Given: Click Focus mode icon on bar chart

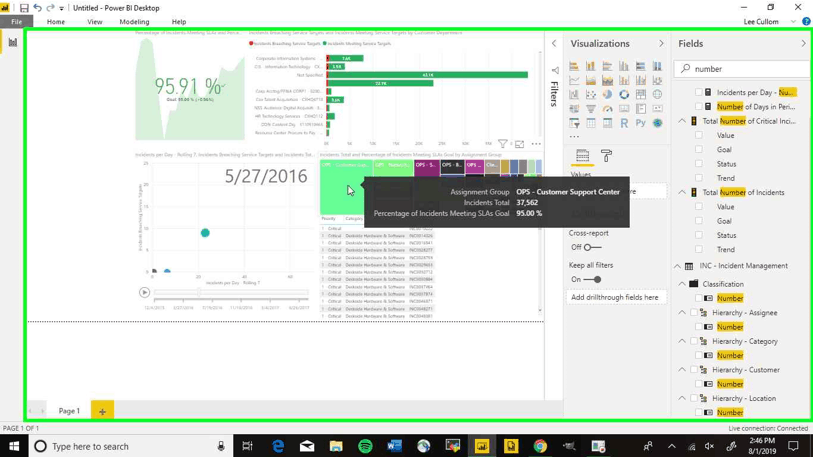Looking at the screenshot, I should pos(519,144).
